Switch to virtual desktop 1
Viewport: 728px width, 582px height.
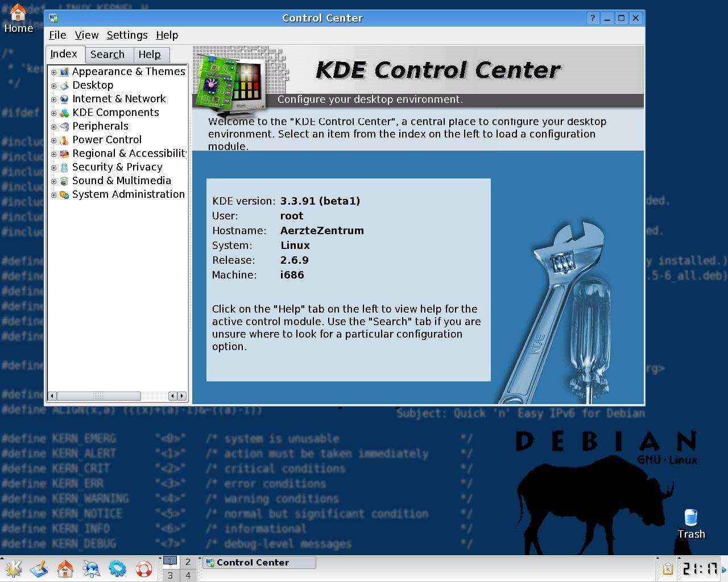click(x=170, y=562)
